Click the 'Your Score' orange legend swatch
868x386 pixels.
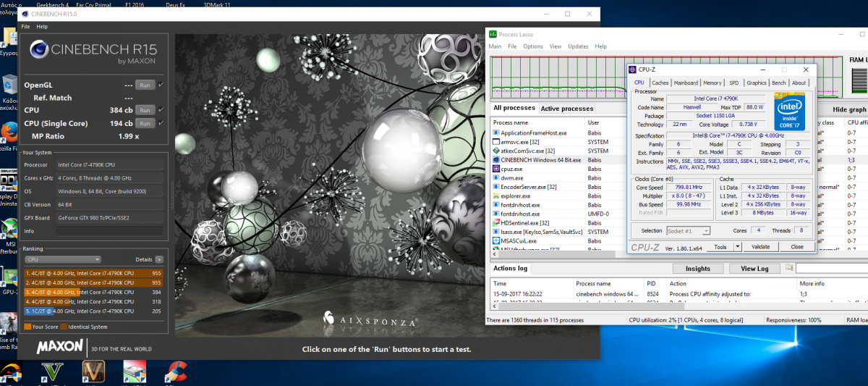click(27, 327)
